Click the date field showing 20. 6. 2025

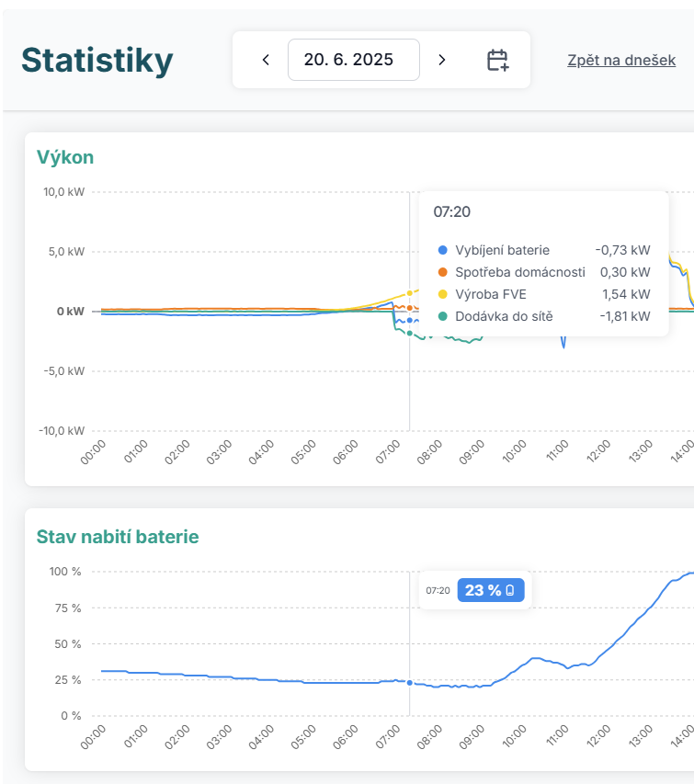354,60
